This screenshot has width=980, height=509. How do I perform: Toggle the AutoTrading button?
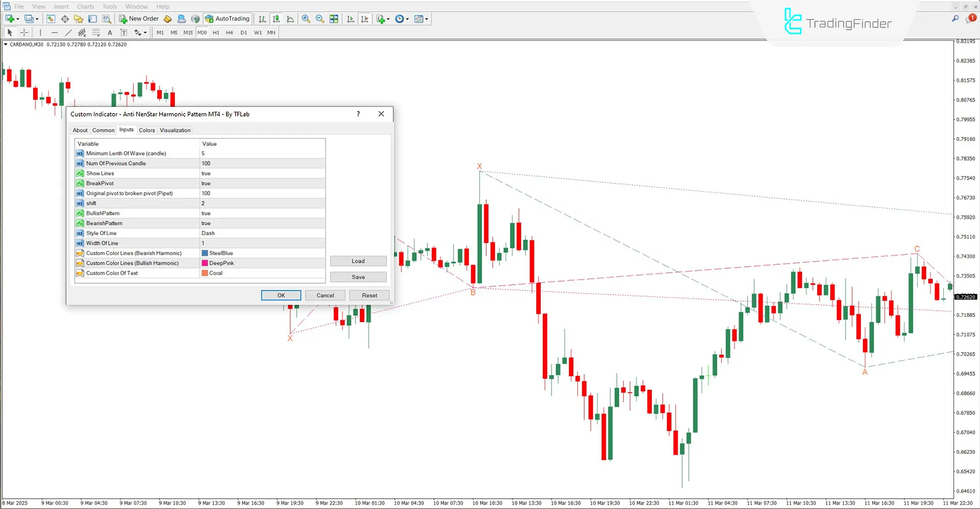[x=227, y=19]
